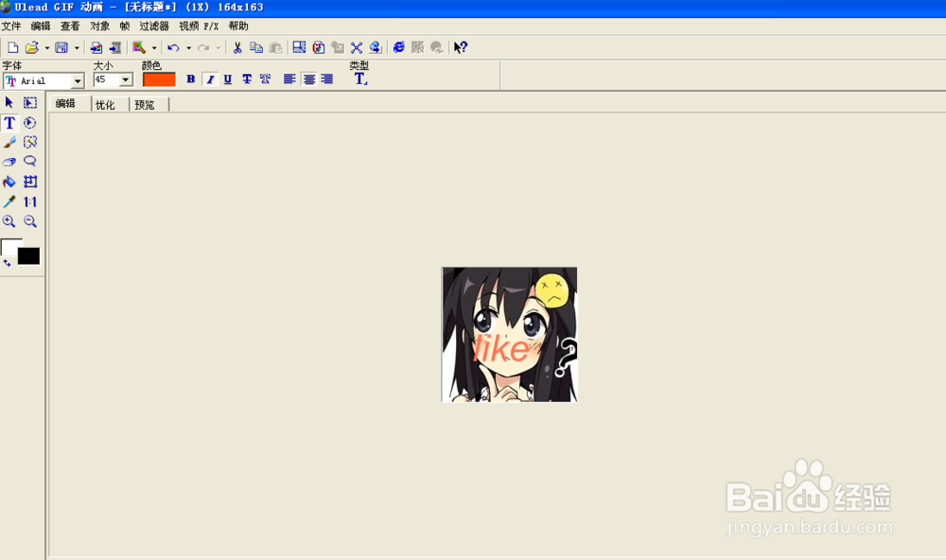Screen dimensions: 946x560
Task: Align text right
Action: click(x=327, y=79)
